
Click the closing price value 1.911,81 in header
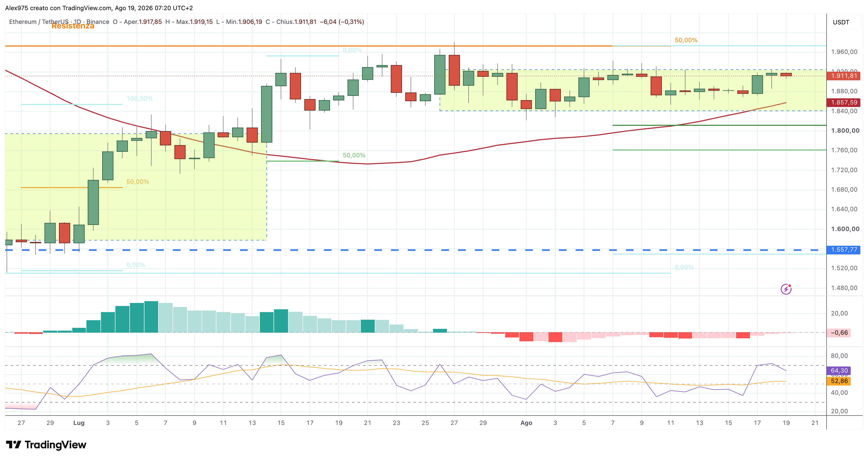(x=305, y=22)
